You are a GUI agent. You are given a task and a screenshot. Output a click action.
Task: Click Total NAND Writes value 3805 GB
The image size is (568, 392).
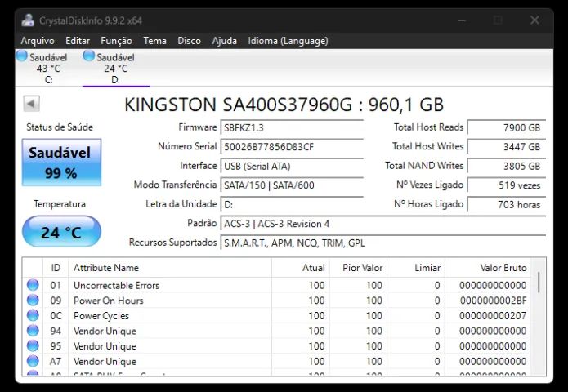pos(507,166)
